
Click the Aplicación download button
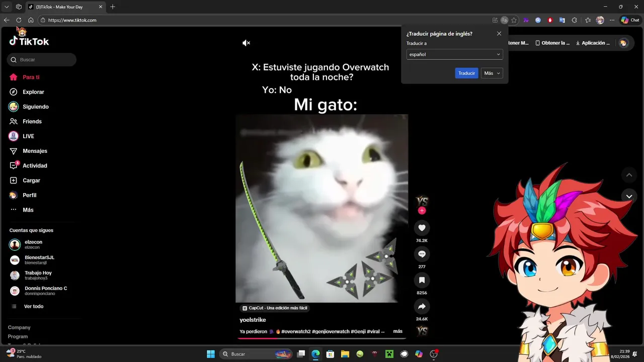point(593,43)
